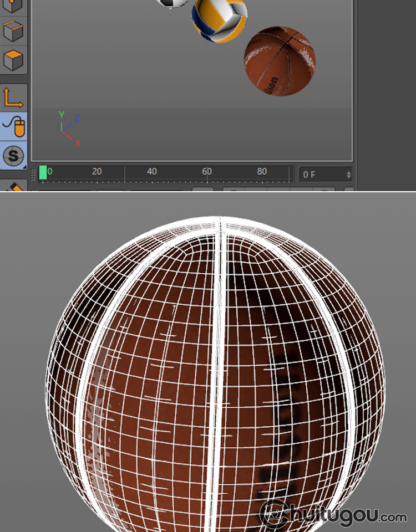416x532 pixels.
Task: Enable the Axis modification tool
Action: 13,98
